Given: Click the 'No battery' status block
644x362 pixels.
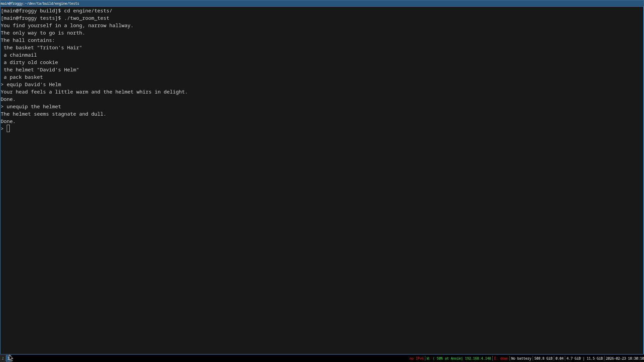Looking at the screenshot, I should pos(521,358).
